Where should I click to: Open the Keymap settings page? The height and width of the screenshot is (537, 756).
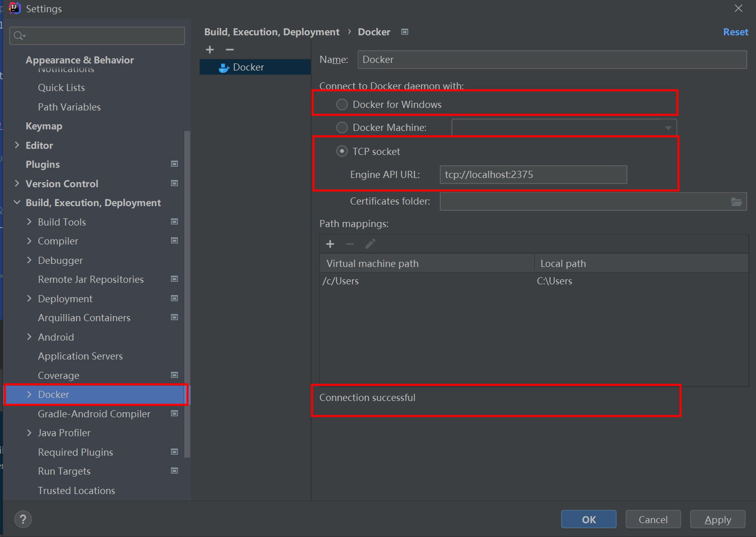pos(44,126)
